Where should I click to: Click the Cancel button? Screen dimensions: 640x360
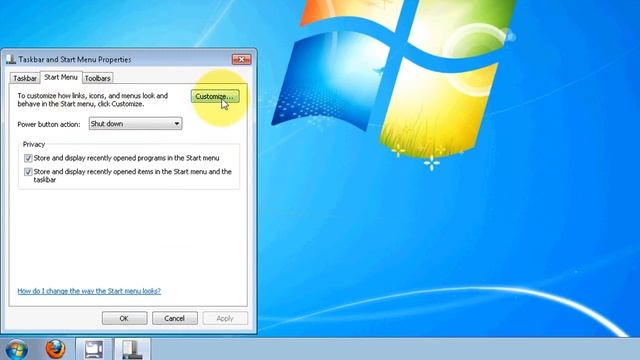(x=175, y=318)
